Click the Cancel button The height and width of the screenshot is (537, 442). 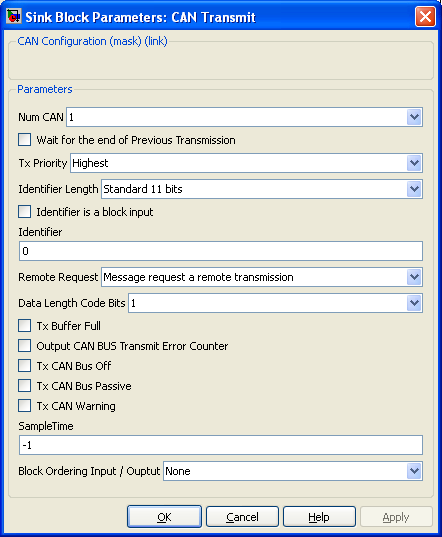click(x=242, y=517)
